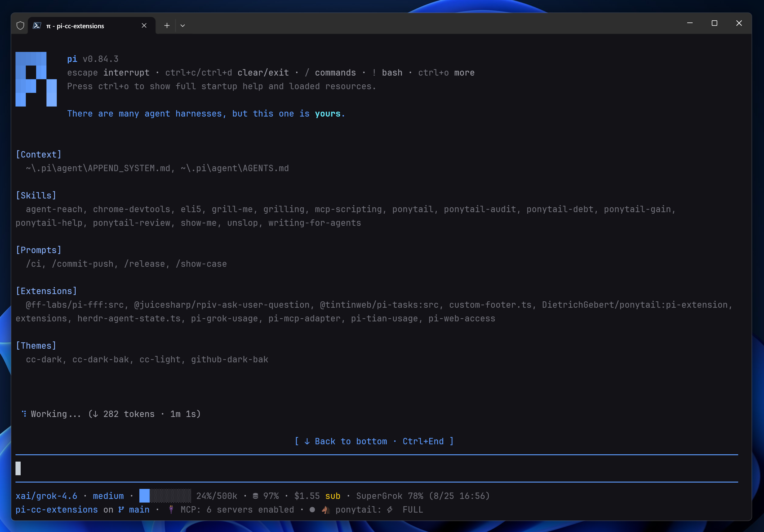Click the [Themes] section header
This screenshot has width=764, height=532.
point(36,345)
